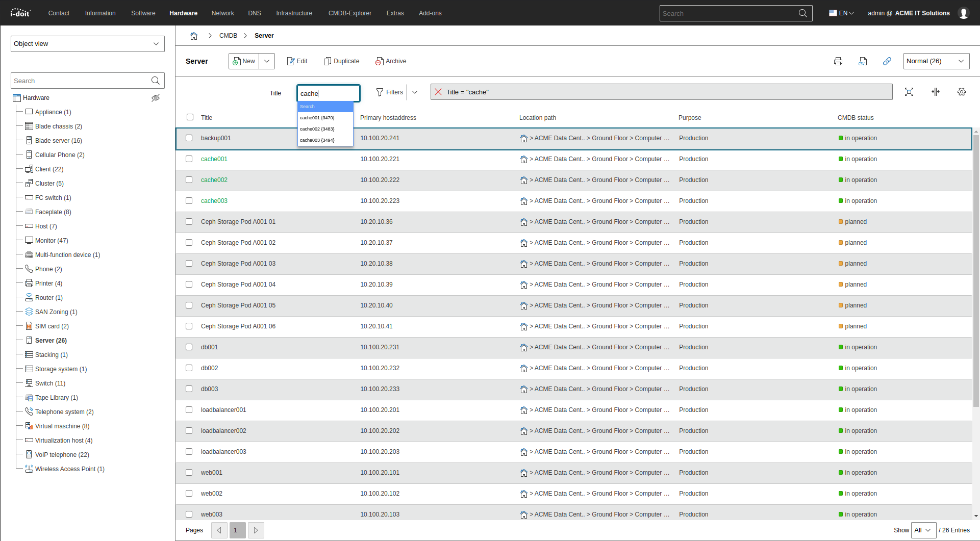Click the magnifier in top search

(802, 13)
